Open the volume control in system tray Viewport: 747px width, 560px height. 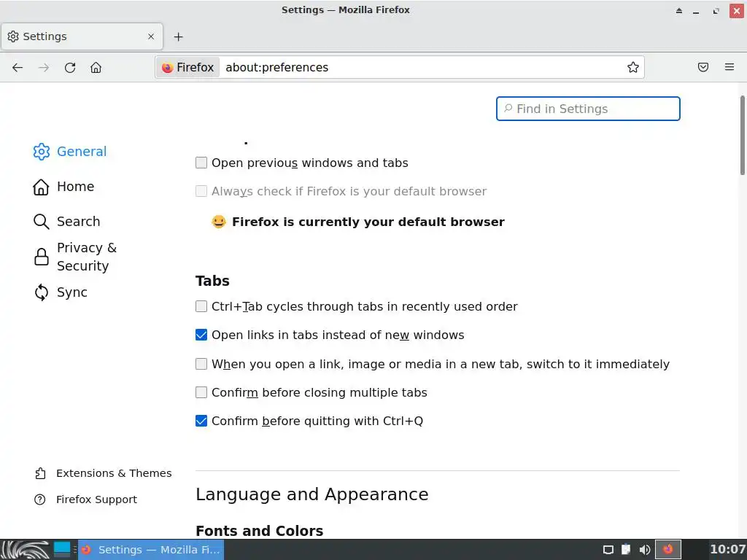click(x=645, y=550)
